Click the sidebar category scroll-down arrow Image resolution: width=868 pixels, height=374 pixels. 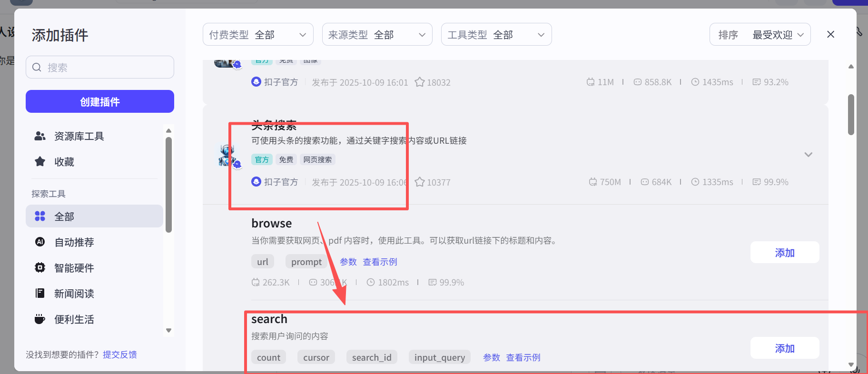point(168,330)
